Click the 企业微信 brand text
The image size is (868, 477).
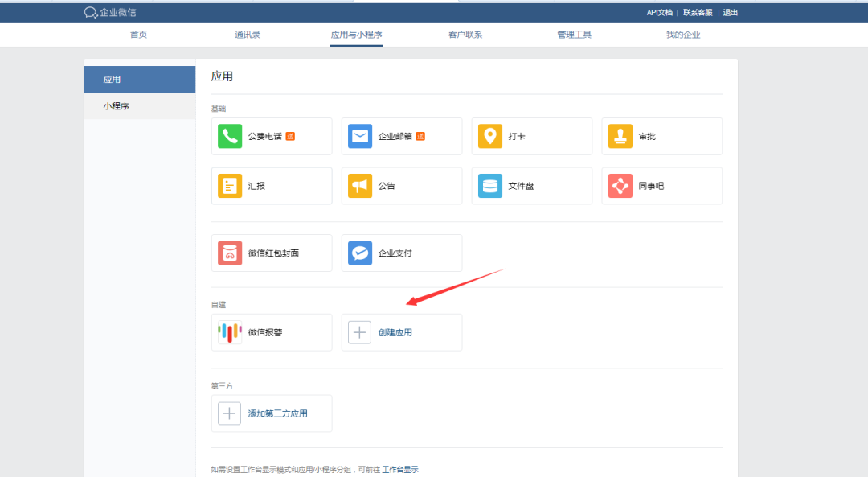coord(118,12)
